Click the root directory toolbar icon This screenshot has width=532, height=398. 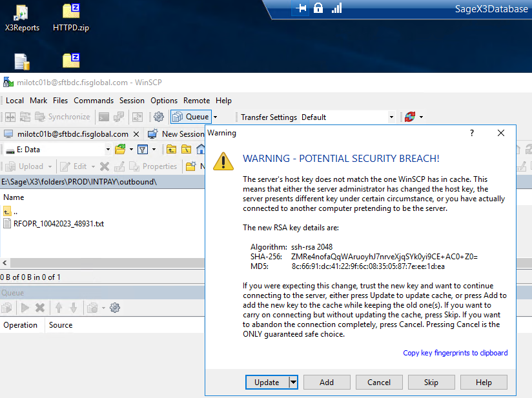(186, 150)
